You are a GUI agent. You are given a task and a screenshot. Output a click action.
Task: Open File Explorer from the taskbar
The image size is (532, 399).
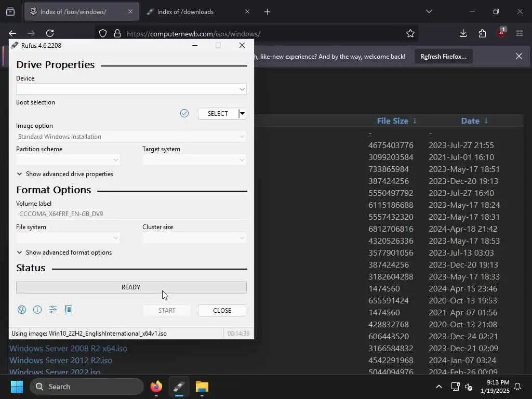pos(202,387)
